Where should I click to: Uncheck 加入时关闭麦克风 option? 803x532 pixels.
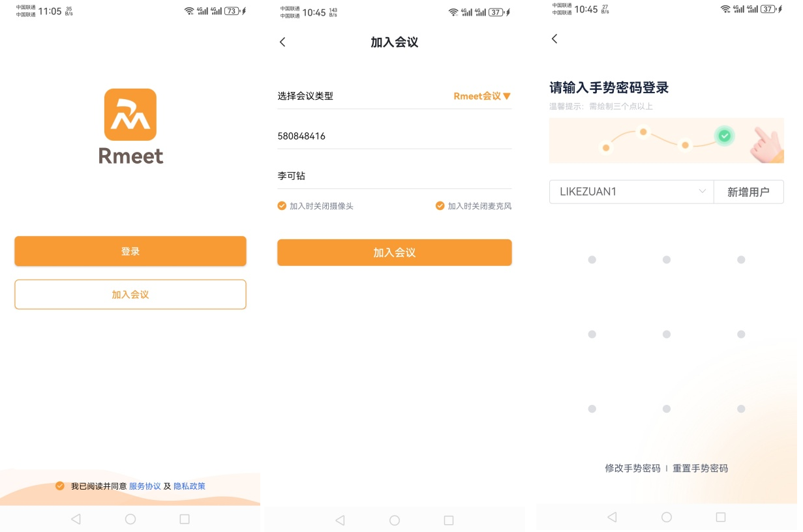440,206
